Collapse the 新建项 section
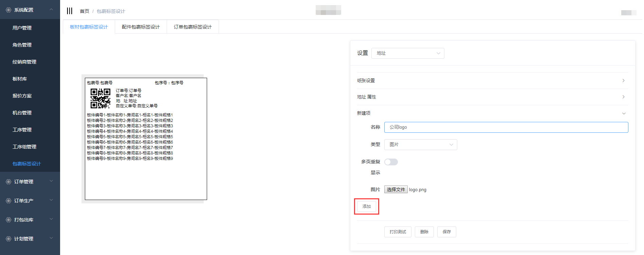Image resolution: width=644 pixels, height=255 pixels. coord(492,113)
